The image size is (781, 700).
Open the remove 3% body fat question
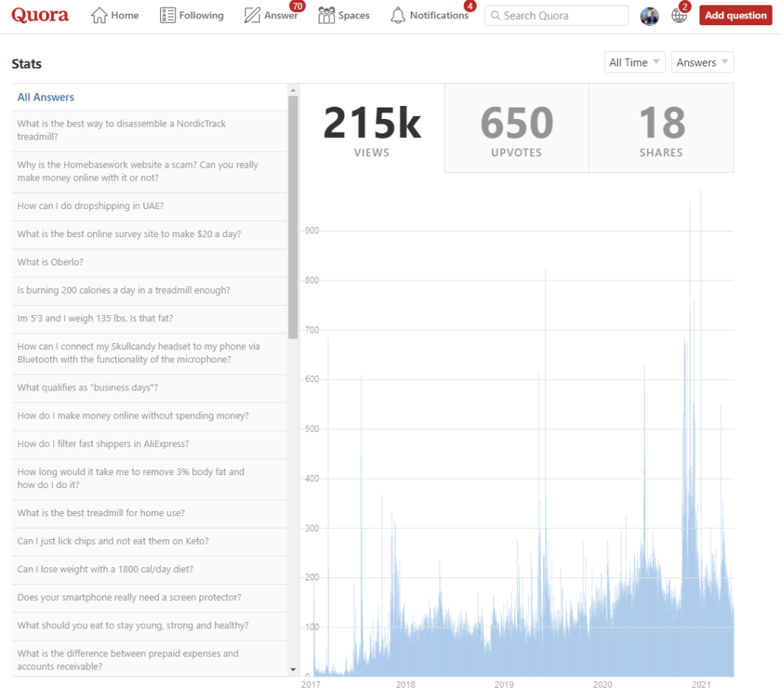[149, 479]
